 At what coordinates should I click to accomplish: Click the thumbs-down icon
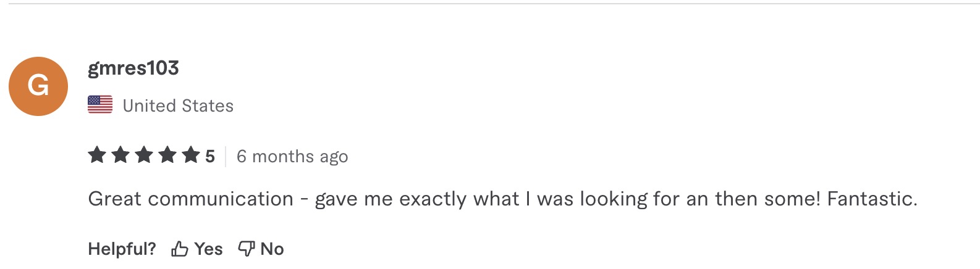[x=247, y=249]
